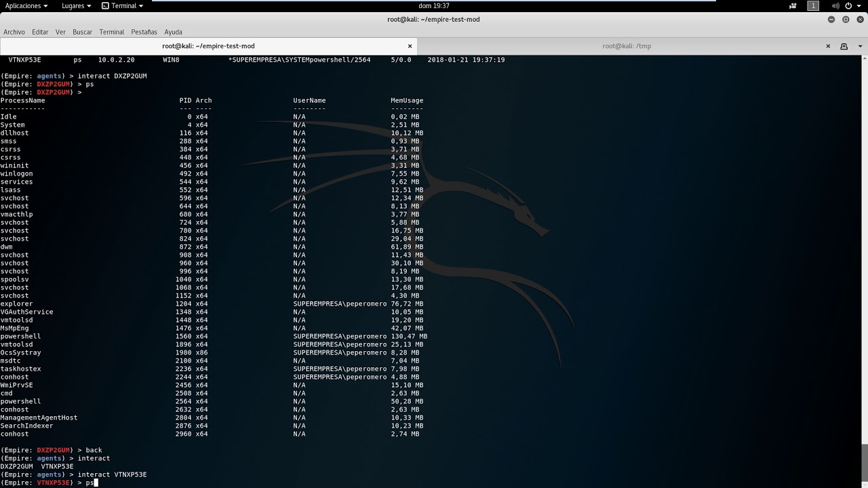Viewport: 868px width, 488px height.
Task: Switch to the root@kali: /tmp tab
Action: point(627,46)
